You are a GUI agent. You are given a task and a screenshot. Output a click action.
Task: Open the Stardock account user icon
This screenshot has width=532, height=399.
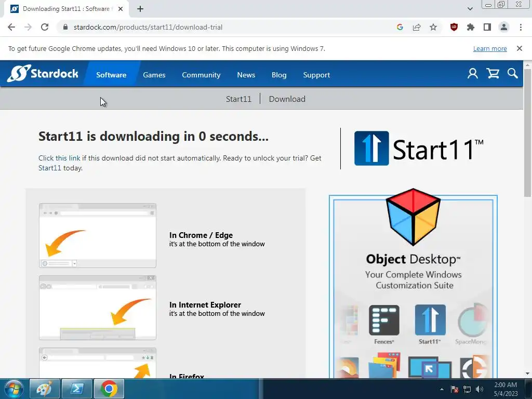[473, 73]
